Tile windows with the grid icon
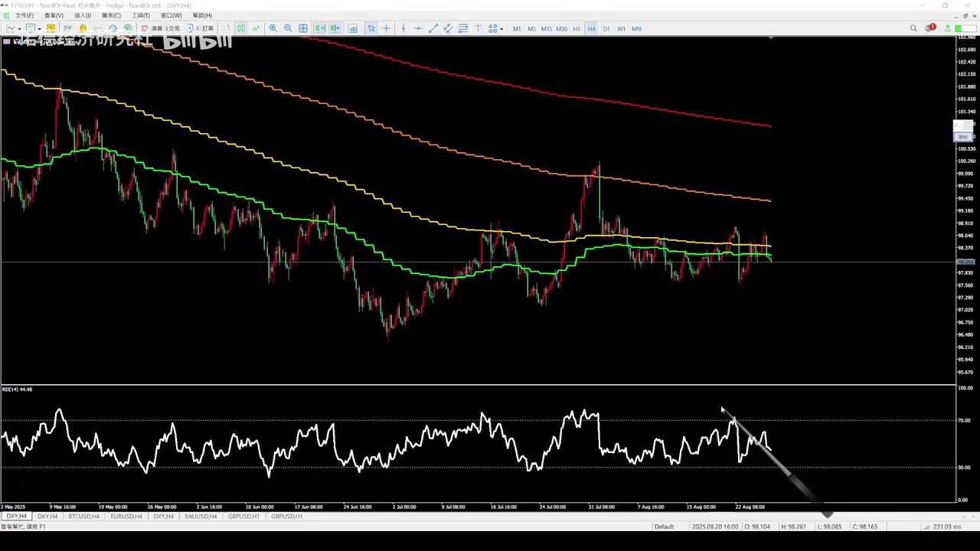 [x=303, y=28]
